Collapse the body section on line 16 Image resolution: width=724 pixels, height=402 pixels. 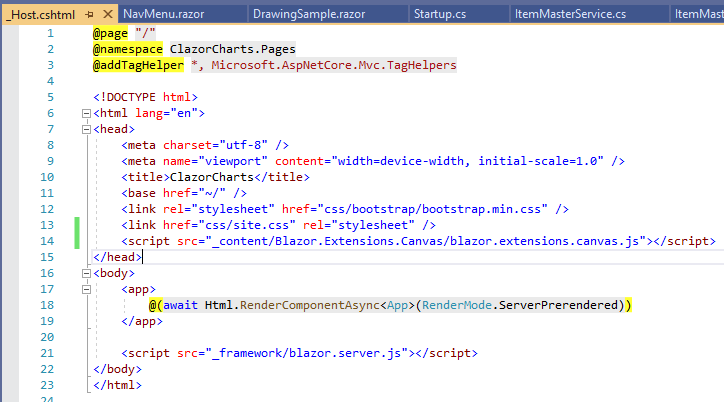[x=86, y=273]
